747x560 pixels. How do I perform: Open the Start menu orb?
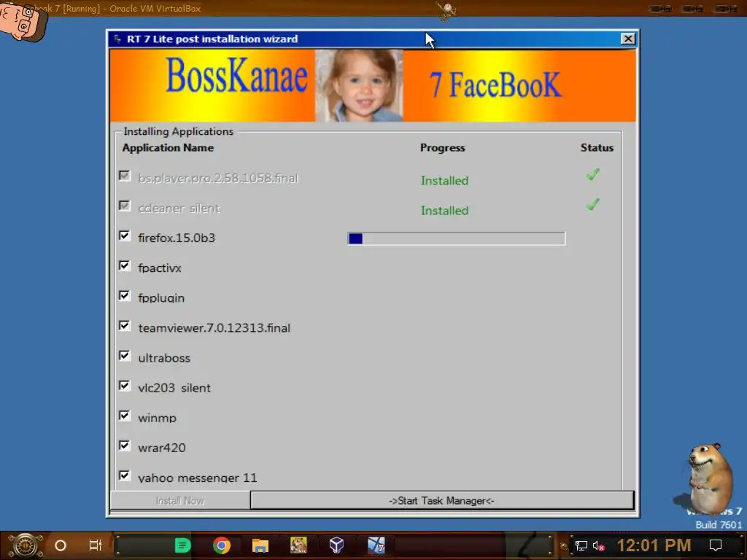[26, 545]
